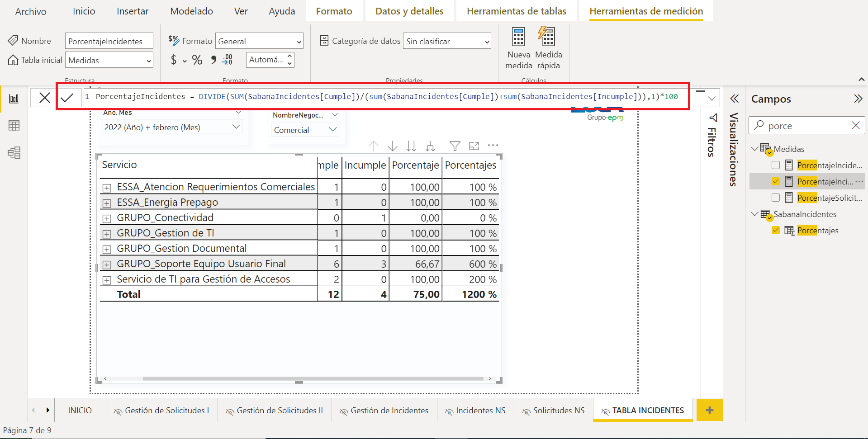Click the decimal places format icon
The height and width of the screenshot is (439, 868).
coord(228,60)
